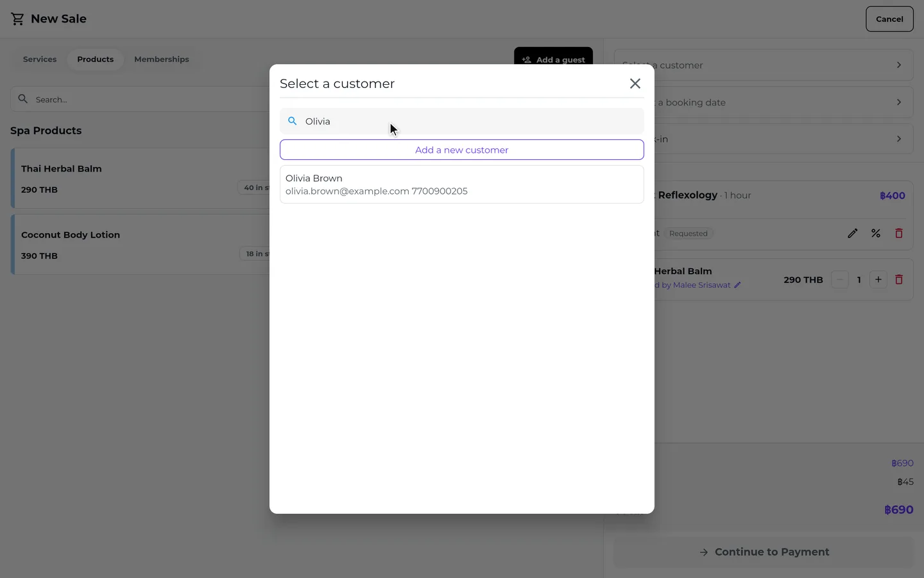
Task: Decrease Herbal Balm quantity with minus button
Action: tap(840, 279)
